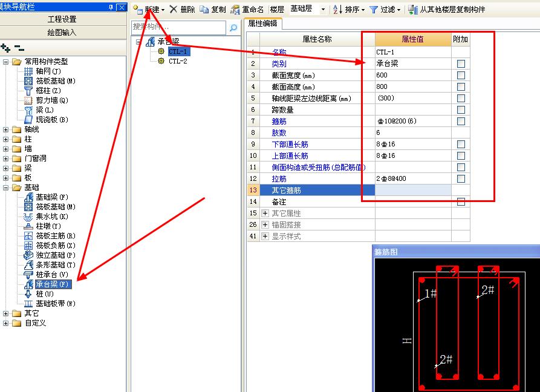Click the 箍筋 property name link
Image resolution: width=540 pixels, height=392 pixels.
[279, 121]
